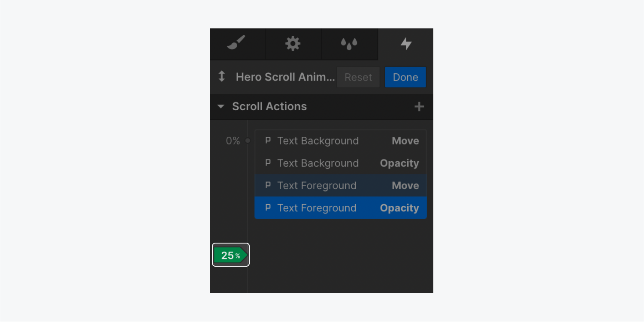
Task: Click the 0% keyframe dot
Action: click(x=248, y=141)
